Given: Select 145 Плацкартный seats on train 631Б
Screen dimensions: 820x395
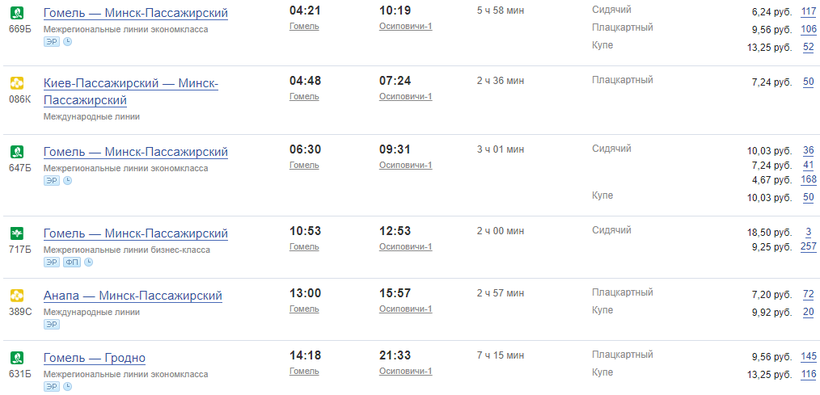Looking at the screenshot, I should click(x=808, y=357).
